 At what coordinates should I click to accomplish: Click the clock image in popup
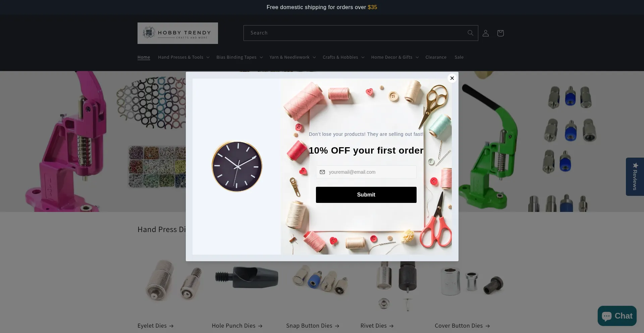click(237, 166)
